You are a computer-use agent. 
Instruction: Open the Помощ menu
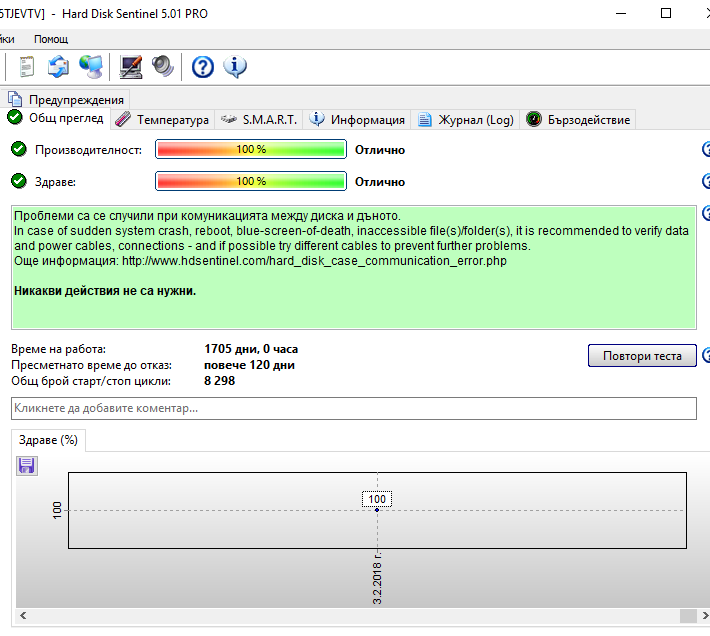pyautogui.click(x=51, y=39)
